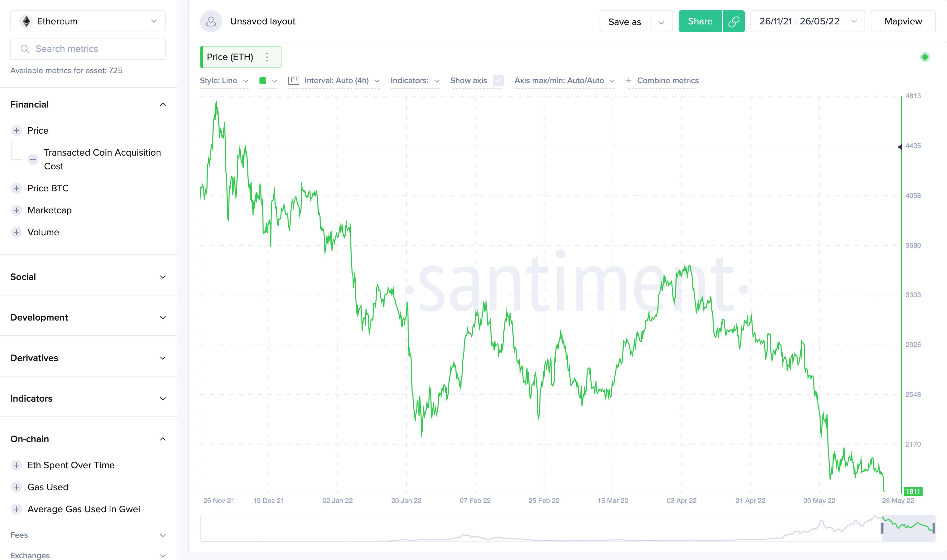Click the user avatar icon
The image size is (947, 560).
[211, 22]
